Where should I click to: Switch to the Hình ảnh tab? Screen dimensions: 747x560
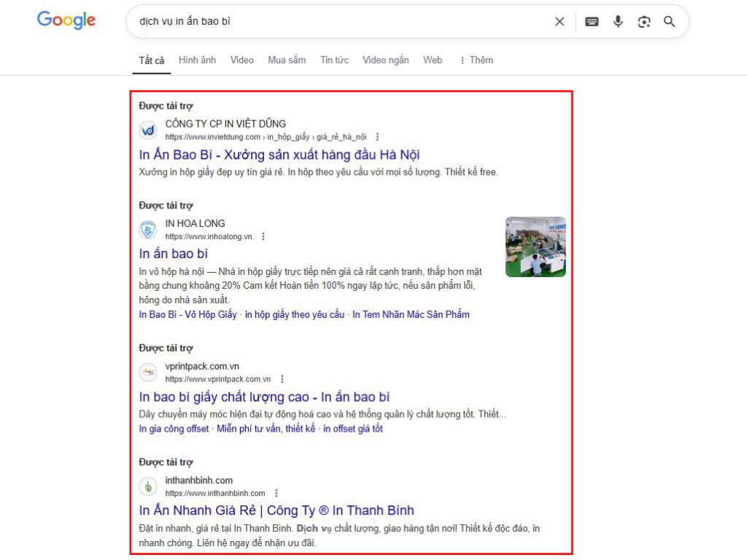197,60
